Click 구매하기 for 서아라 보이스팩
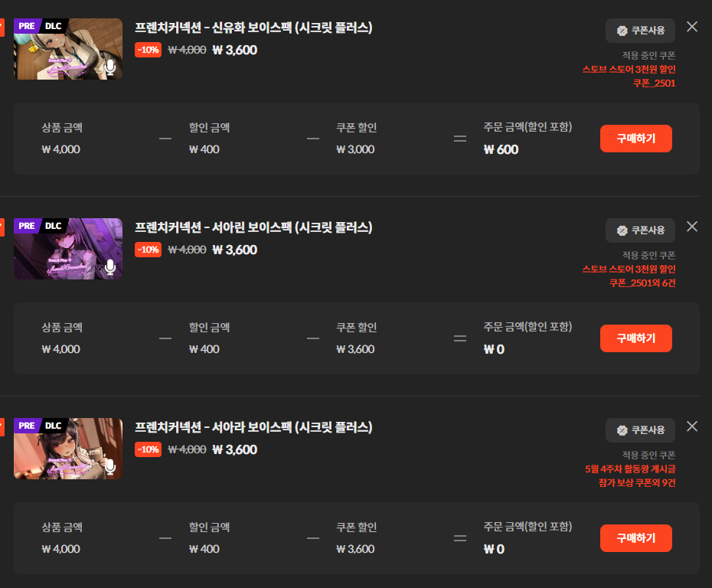 (x=635, y=538)
